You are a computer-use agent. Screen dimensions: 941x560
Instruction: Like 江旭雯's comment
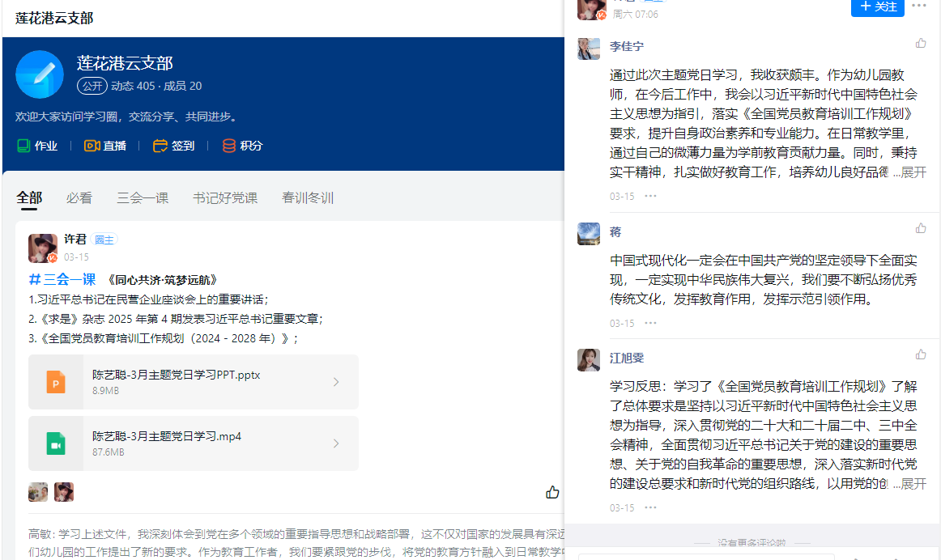(921, 355)
